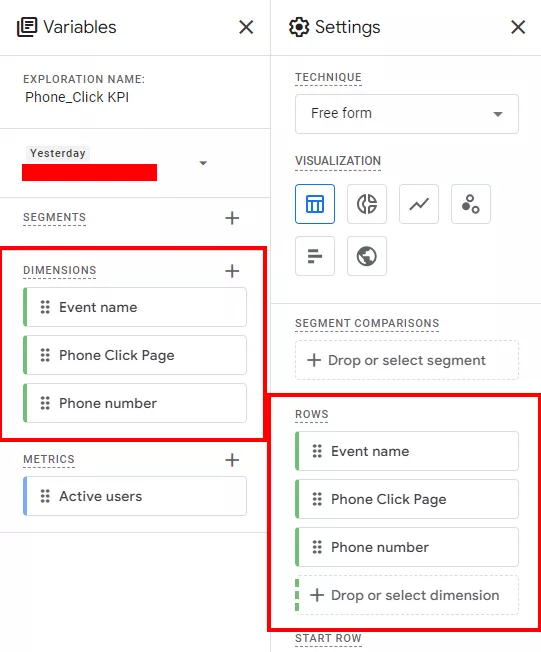
Task: Select the bar chart visualization
Action: tap(315, 256)
